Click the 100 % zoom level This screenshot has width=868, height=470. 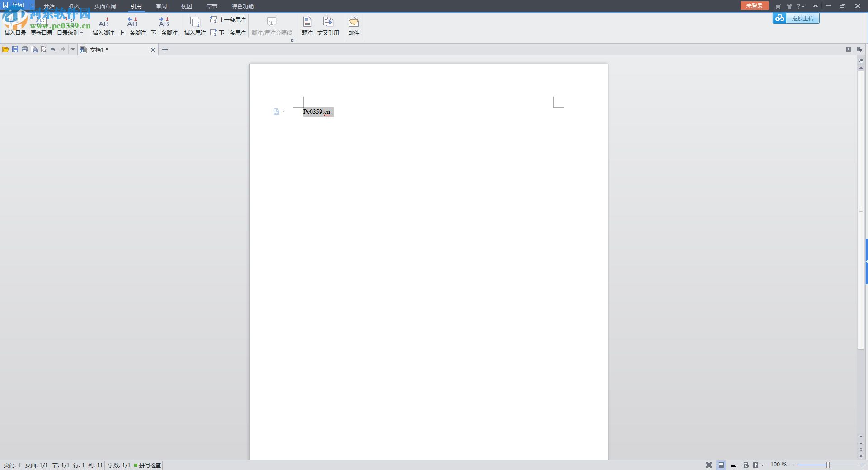pos(778,465)
